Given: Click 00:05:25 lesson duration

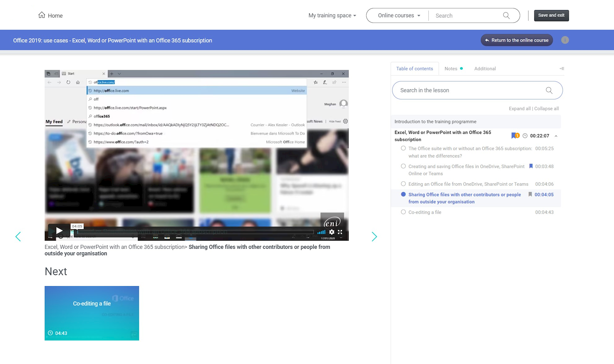Looking at the screenshot, I should pyautogui.click(x=544, y=148).
